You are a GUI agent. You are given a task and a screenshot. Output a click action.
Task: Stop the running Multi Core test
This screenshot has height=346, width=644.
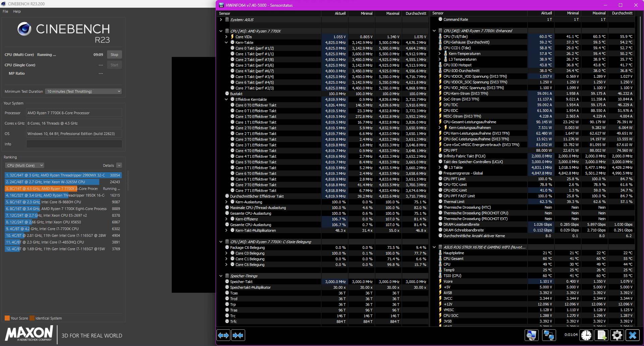pyautogui.click(x=114, y=55)
